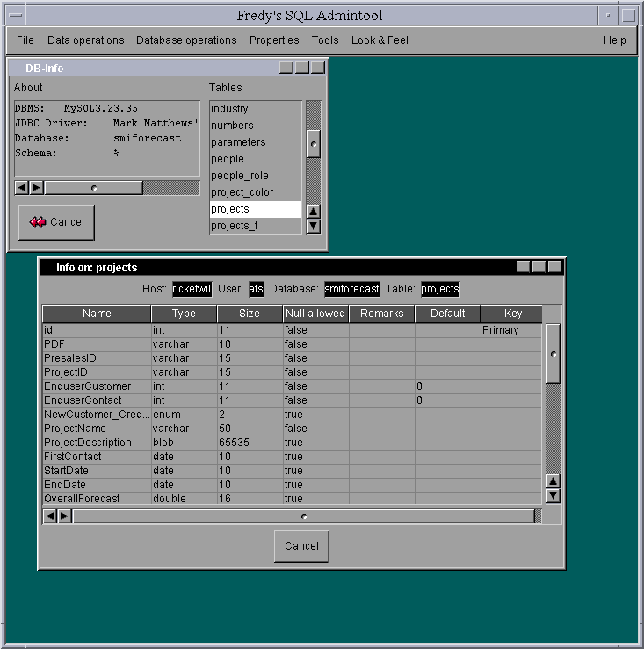
Task: Click the Size column header
Action: tap(250, 314)
